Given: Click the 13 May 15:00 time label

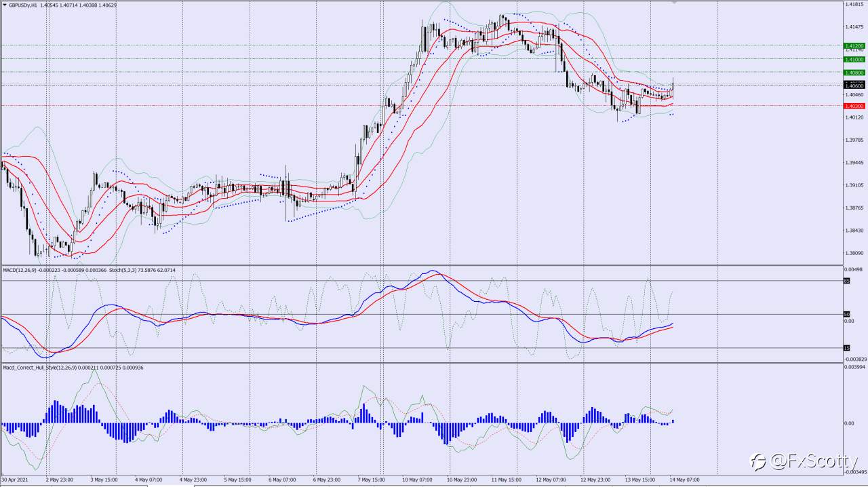Looking at the screenshot, I should (x=641, y=480).
